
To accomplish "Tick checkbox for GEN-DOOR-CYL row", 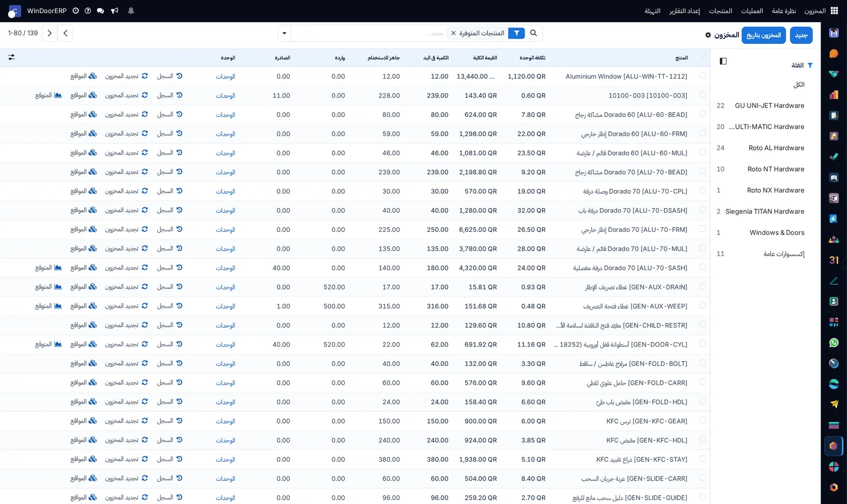I will (x=702, y=344).
